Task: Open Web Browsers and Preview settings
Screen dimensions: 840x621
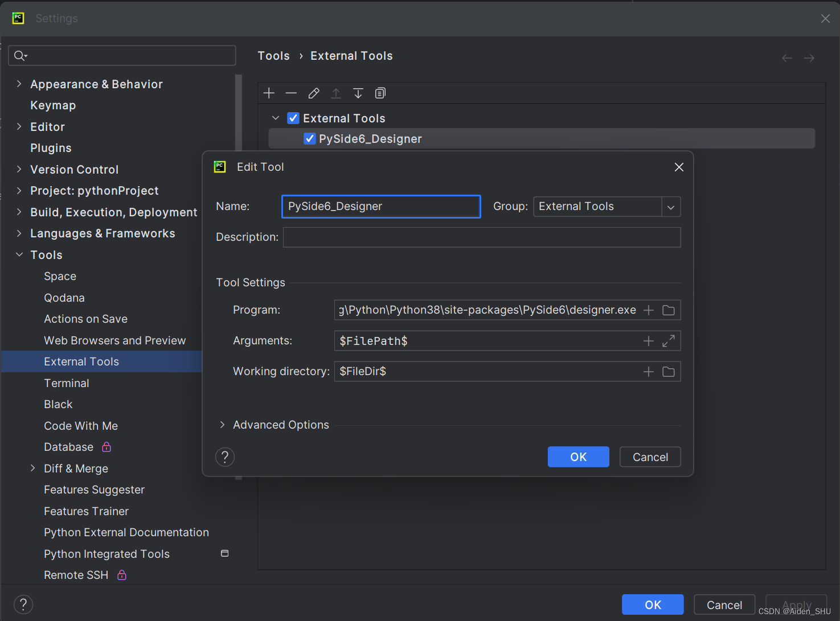Action: coord(114,340)
